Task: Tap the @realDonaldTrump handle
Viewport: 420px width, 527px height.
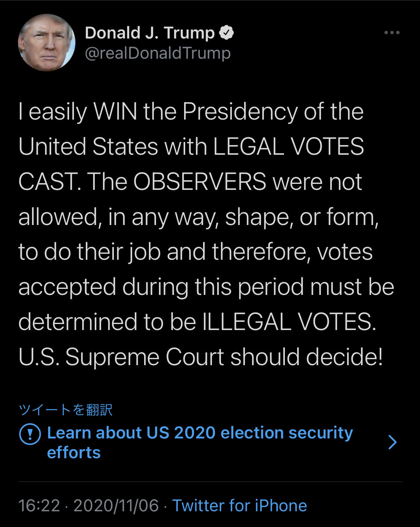Action: (158, 53)
